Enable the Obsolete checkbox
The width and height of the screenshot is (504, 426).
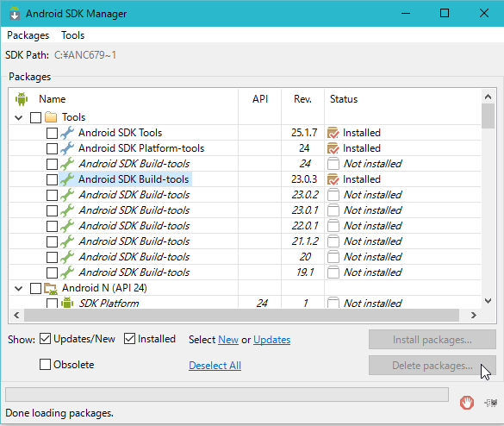45,365
